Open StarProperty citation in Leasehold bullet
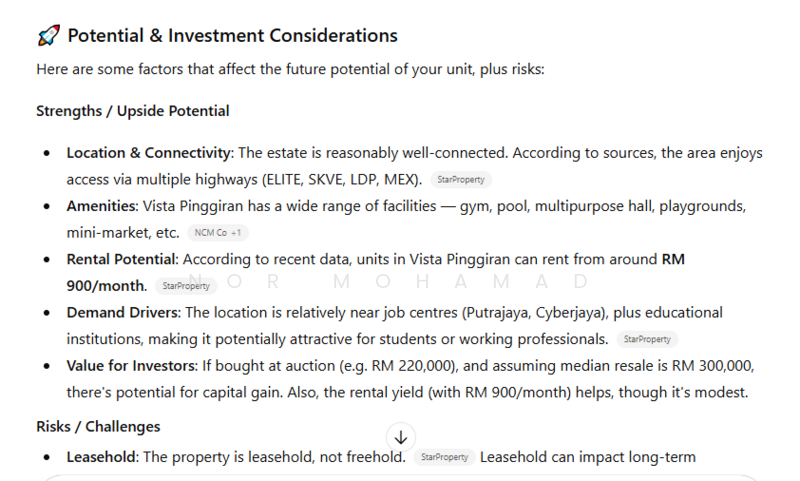 (x=444, y=457)
